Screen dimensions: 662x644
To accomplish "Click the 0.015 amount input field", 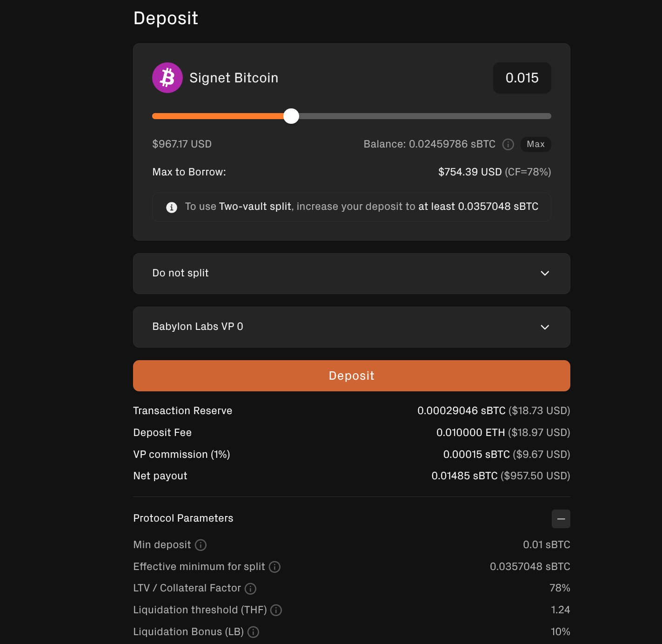I will click(522, 78).
